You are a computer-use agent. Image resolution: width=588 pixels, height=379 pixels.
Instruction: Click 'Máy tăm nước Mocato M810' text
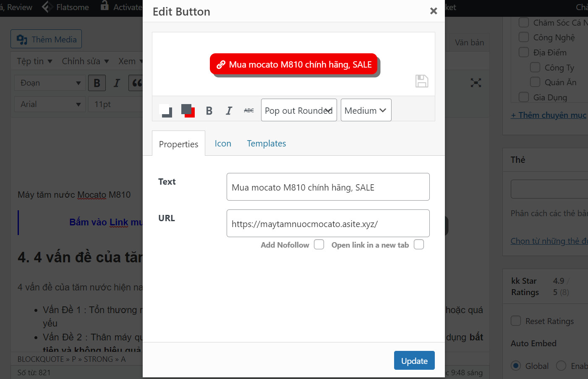(74, 195)
